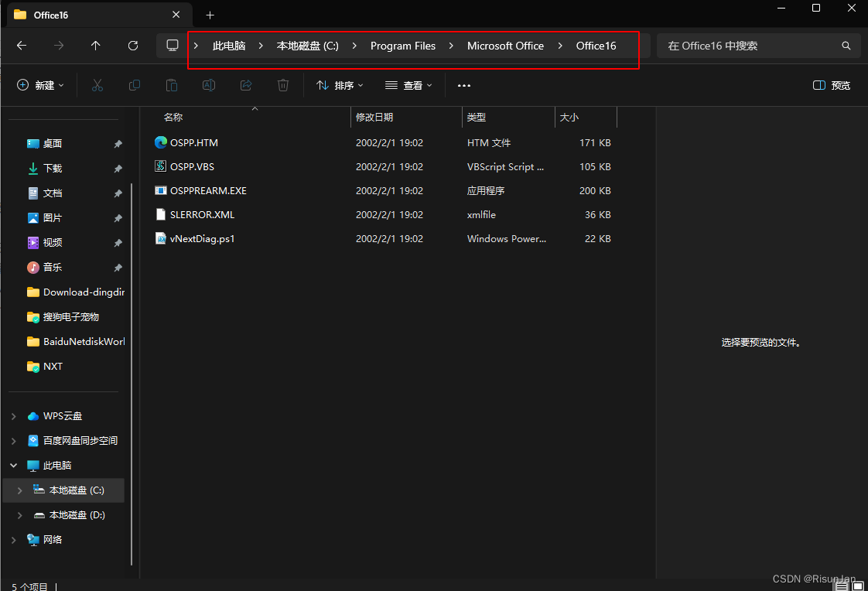Viewport: 868px width, 591px height.
Task: Click the 在 Office16 中搜索 search box
Action: [758, 46]
